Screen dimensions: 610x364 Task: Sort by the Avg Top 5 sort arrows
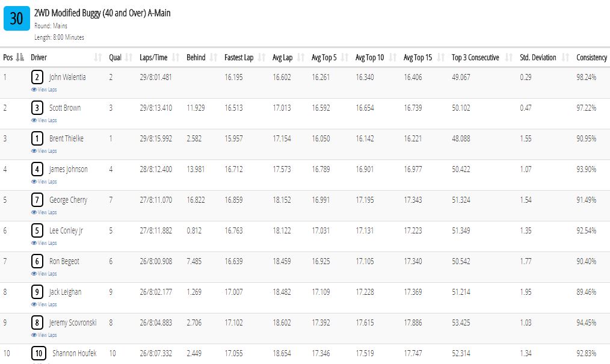(345, 58)
